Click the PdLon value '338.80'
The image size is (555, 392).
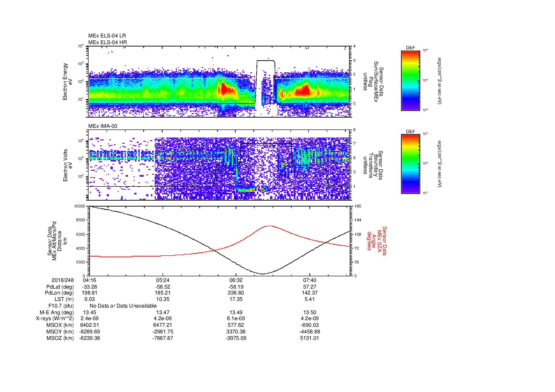(x=236, y=293)
